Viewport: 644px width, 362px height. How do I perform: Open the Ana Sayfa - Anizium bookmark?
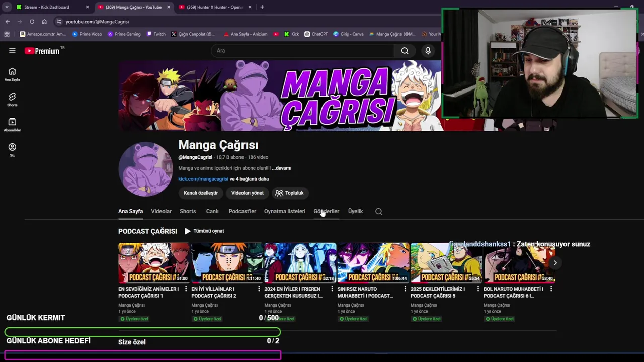point(245,34)
